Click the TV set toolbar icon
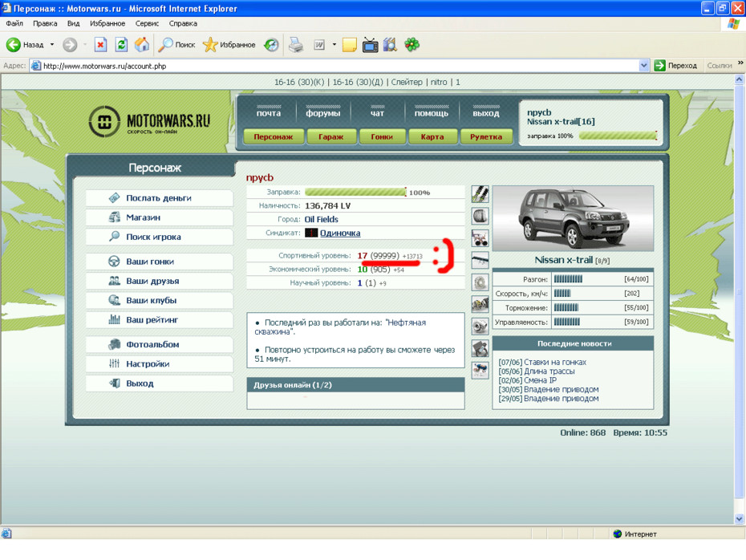 point(370,45)
